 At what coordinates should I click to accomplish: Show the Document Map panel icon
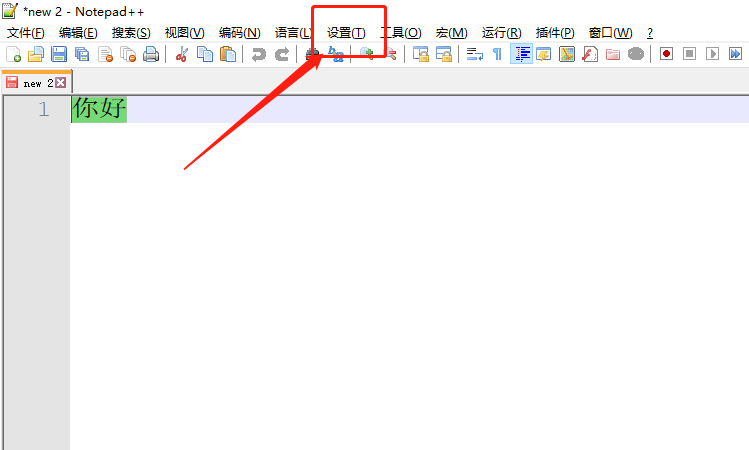(x=567, y=54)
